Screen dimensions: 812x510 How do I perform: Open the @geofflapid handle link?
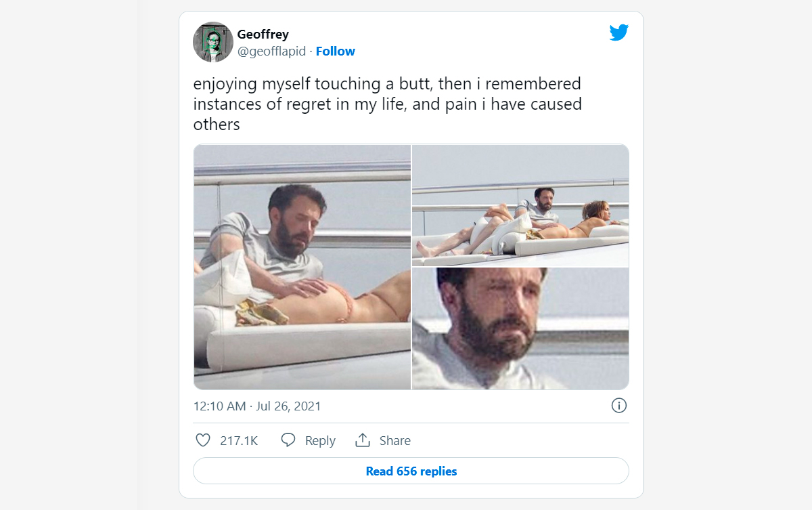[x=271, y=51]
